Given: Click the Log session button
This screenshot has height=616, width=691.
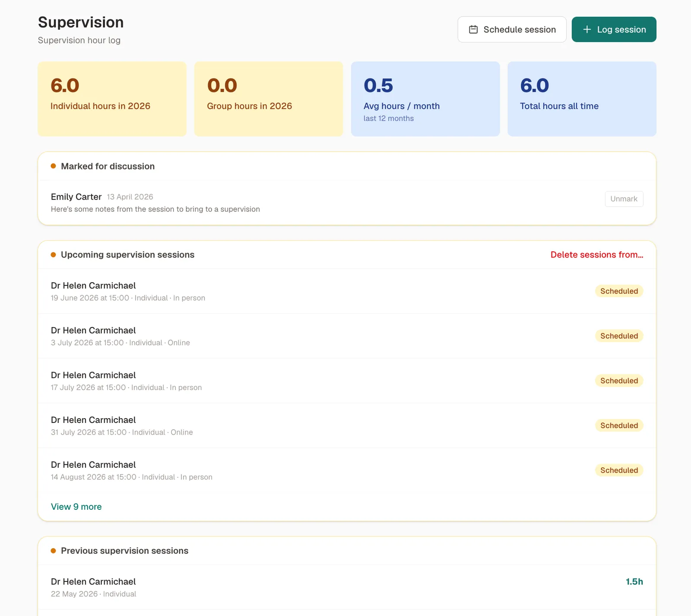Looking at the screenshot, I should coord(614,29).
